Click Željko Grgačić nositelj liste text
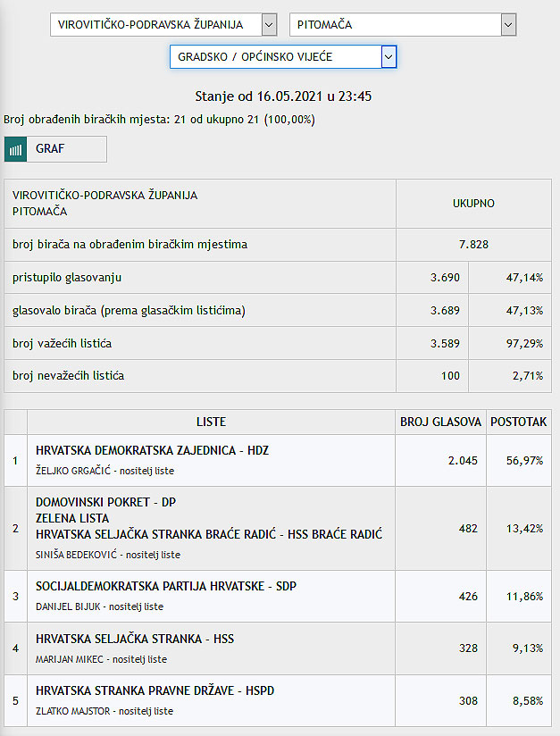Viewport: 560px width, 736px height. click(104, 471)
